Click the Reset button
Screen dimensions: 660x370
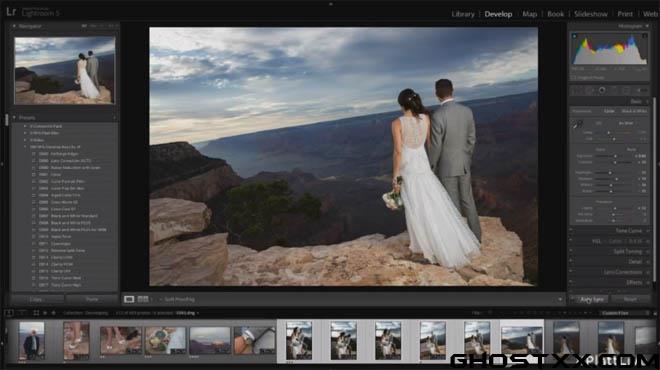[630, 299]
